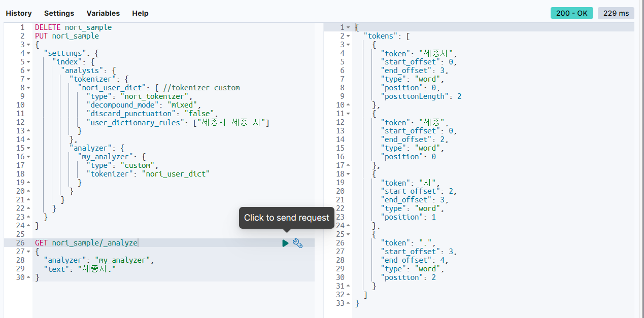Click the "text": "세종시." request line

80,269
